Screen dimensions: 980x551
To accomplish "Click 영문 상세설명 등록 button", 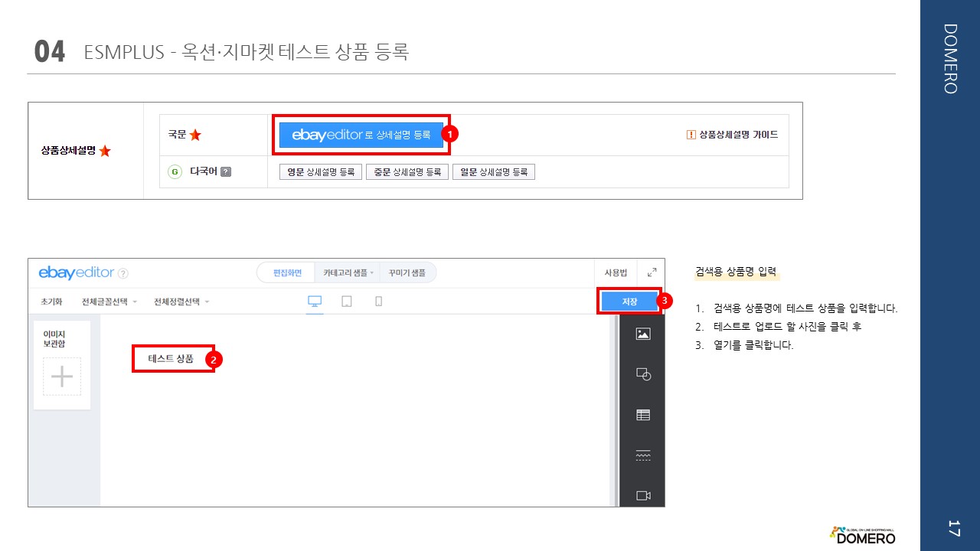I will tap(321, 172).
